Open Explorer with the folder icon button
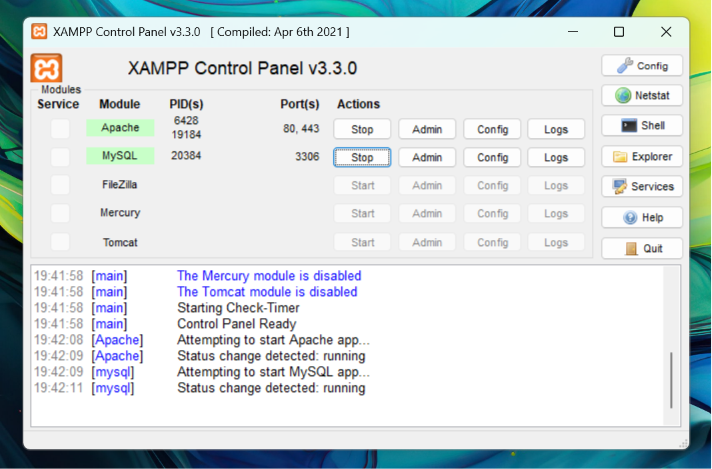The width and height of the screenshot is (712, 469). 642,157
